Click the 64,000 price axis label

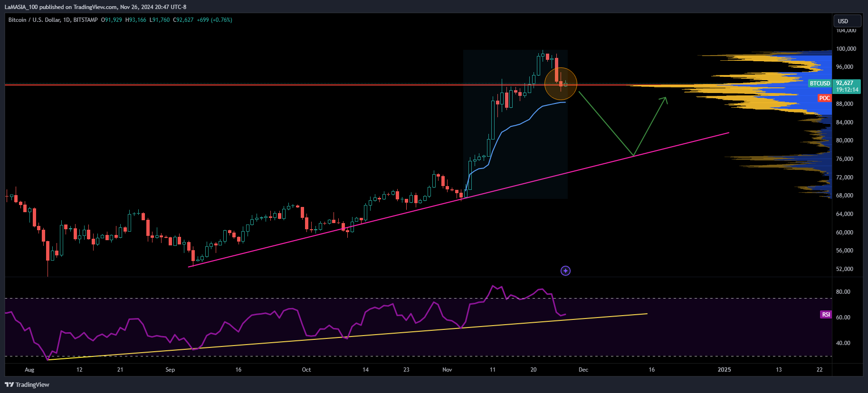click(845, 214)
